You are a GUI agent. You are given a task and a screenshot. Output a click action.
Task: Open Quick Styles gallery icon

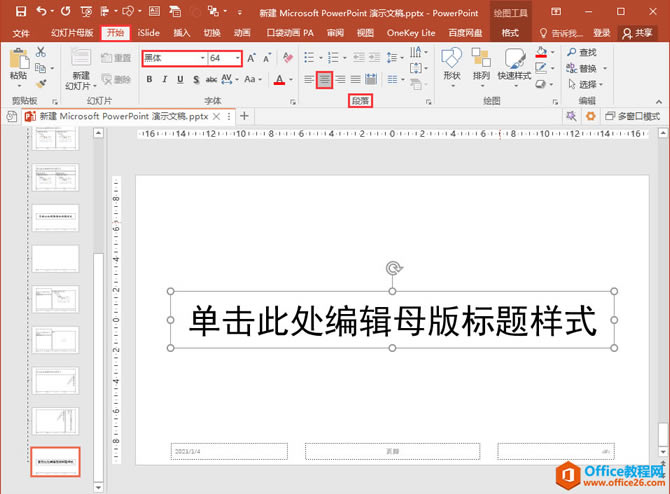[x=514, y=58]
